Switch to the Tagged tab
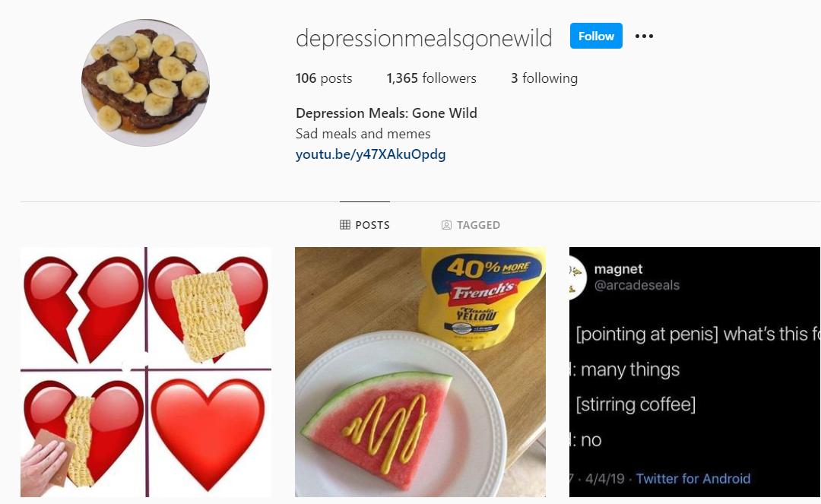 point(471,225)
